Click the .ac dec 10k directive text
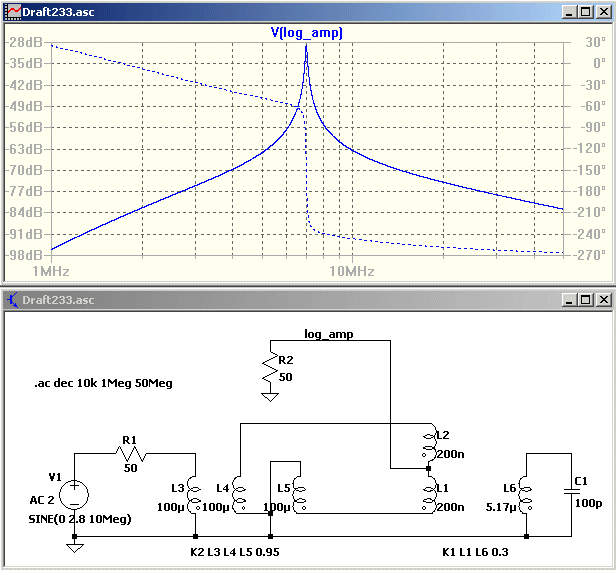616x570 pixels. (x=103, y=383)
